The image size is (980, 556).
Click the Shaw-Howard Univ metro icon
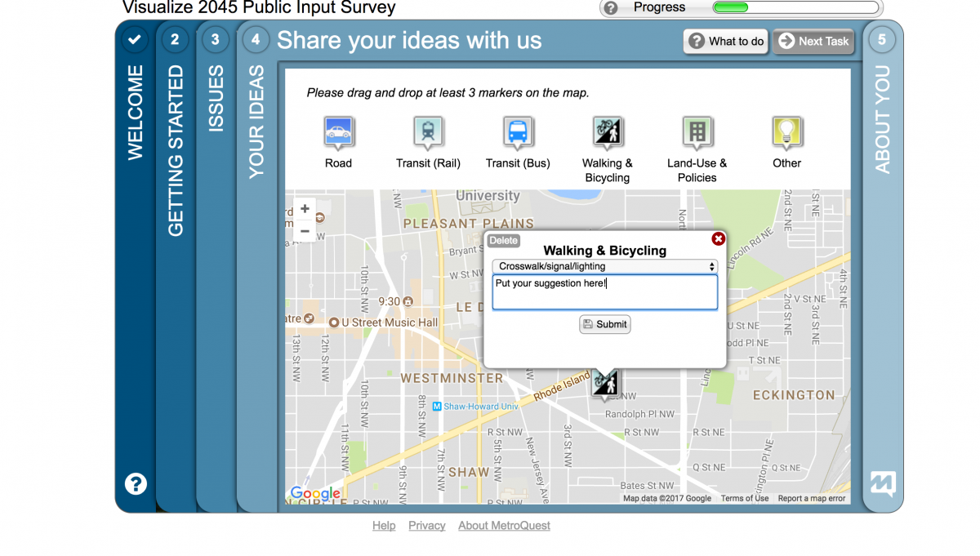point(437,407)
